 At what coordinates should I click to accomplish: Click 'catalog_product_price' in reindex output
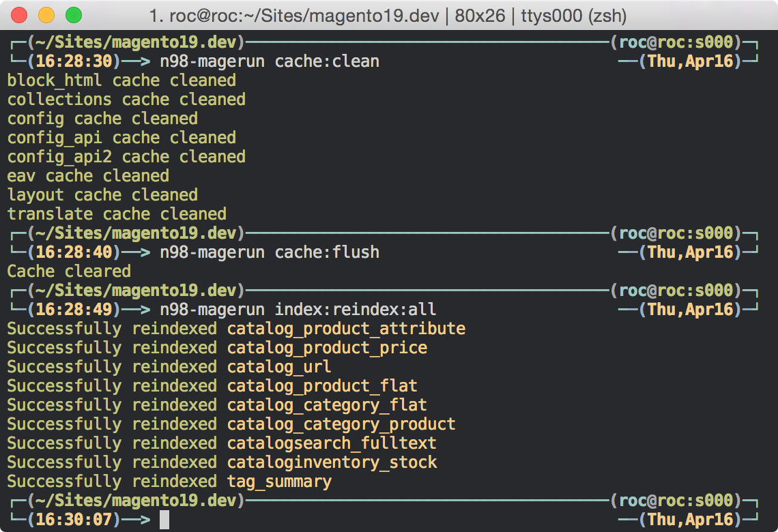[x=327, y=348]
